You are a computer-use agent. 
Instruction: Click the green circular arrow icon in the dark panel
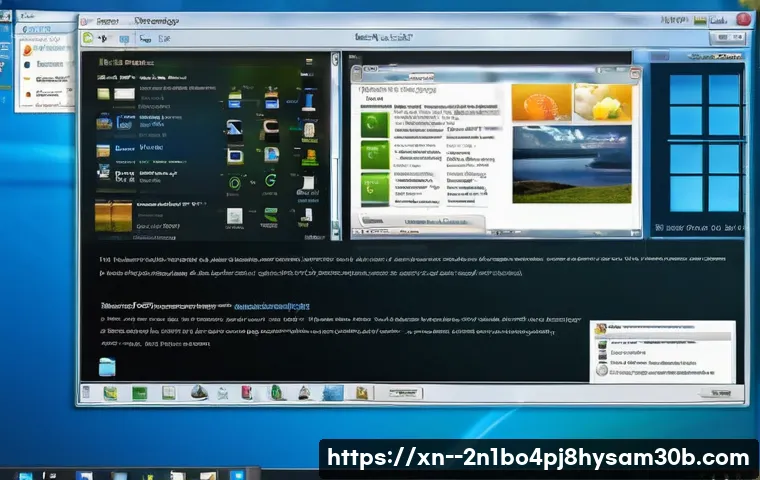coord(235,182)
